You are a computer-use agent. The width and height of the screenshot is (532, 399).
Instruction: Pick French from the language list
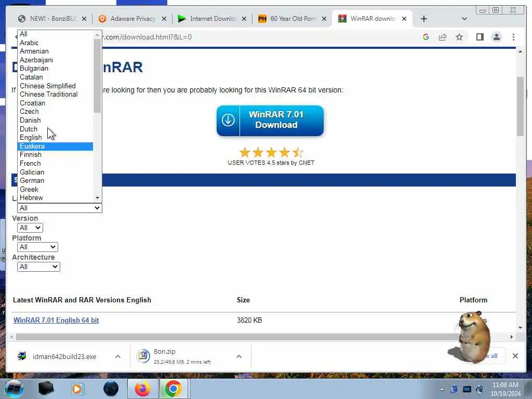[55, 163]
